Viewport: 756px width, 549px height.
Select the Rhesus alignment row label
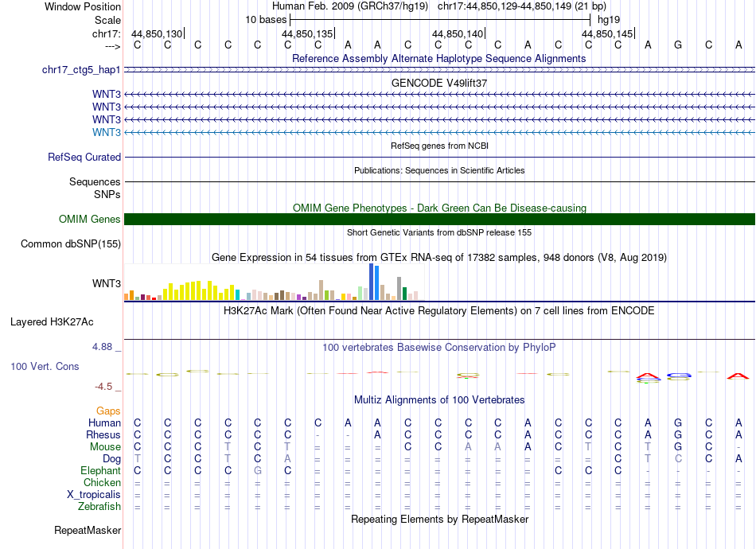coord(103,434)
